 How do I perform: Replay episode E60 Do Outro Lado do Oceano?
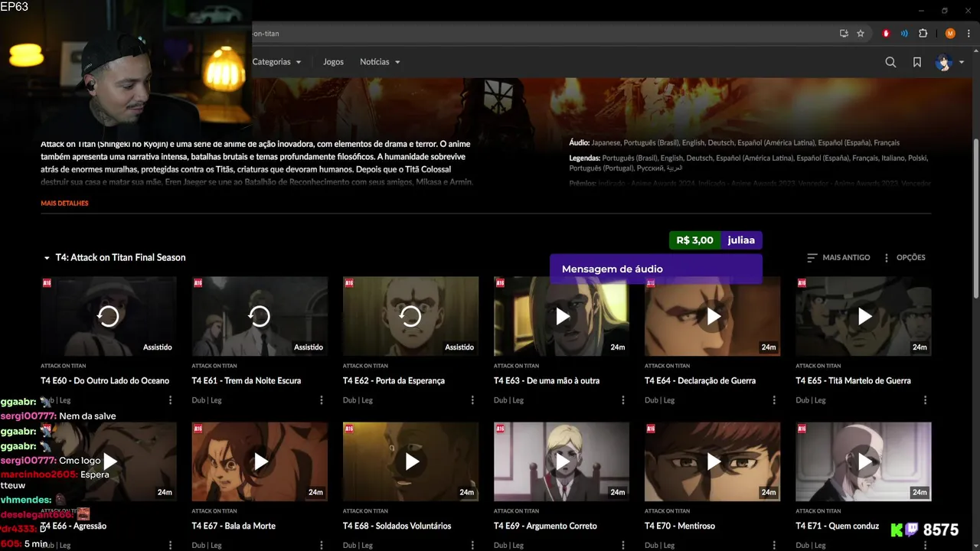click(x=108, y=316)
